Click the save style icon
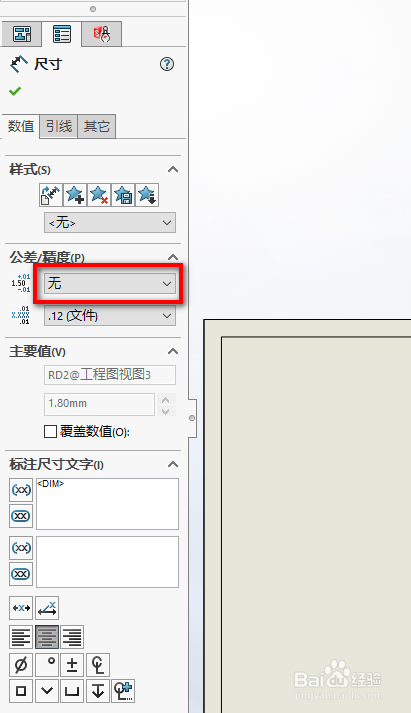The image size is (411, 713). pyautogui.click(x=123, y=195)
